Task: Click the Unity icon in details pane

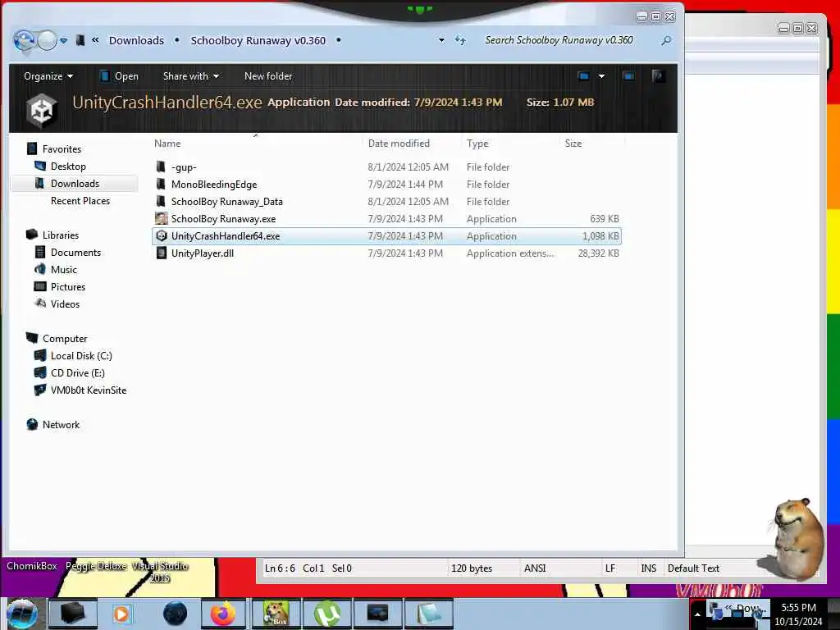Action: pos(42,110)
